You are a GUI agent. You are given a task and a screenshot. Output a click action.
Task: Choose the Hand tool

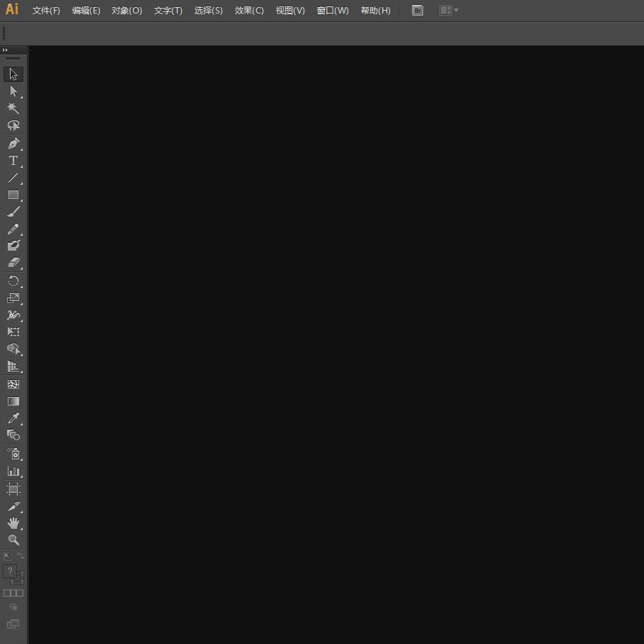click(13, 523)
